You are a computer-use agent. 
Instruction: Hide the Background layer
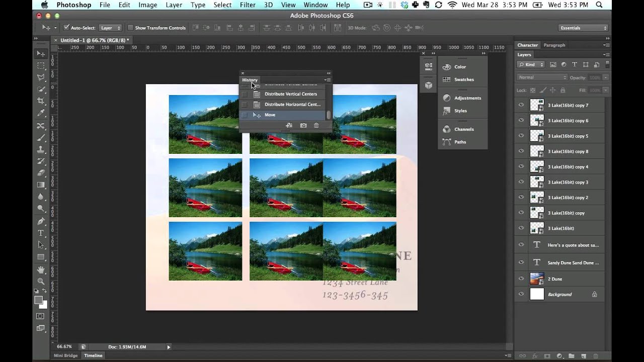[521, 294]
